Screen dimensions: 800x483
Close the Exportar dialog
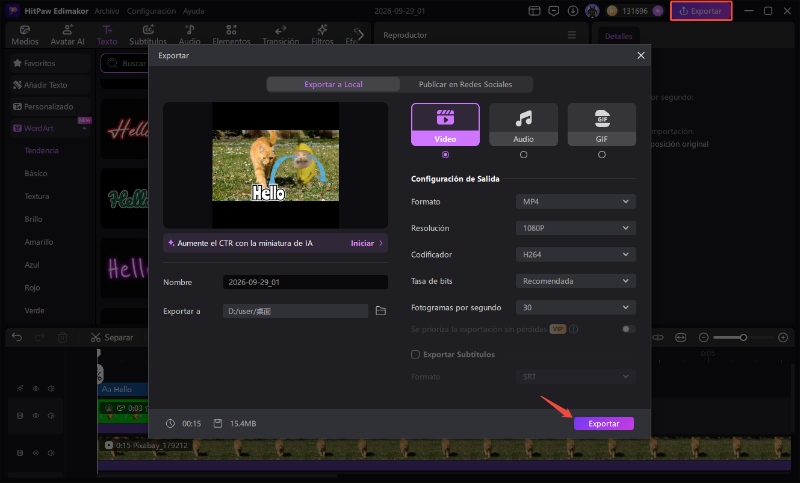pos(641,55)
